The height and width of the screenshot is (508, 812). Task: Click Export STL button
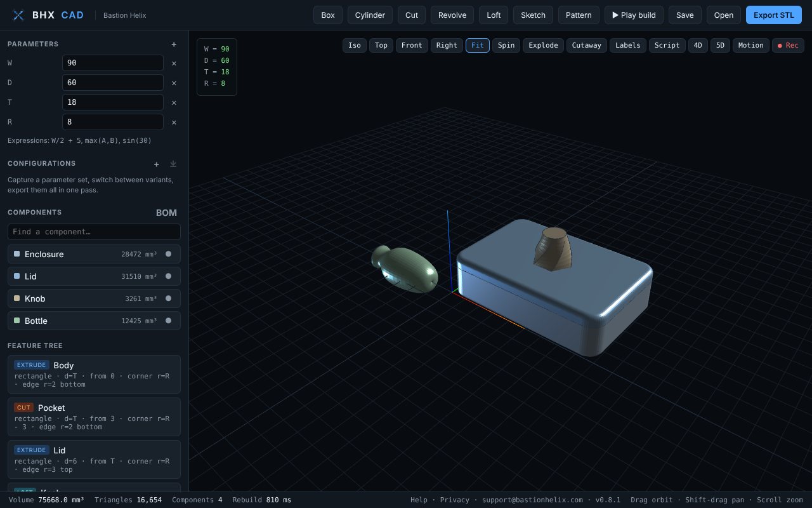click(x=773, y=15)
